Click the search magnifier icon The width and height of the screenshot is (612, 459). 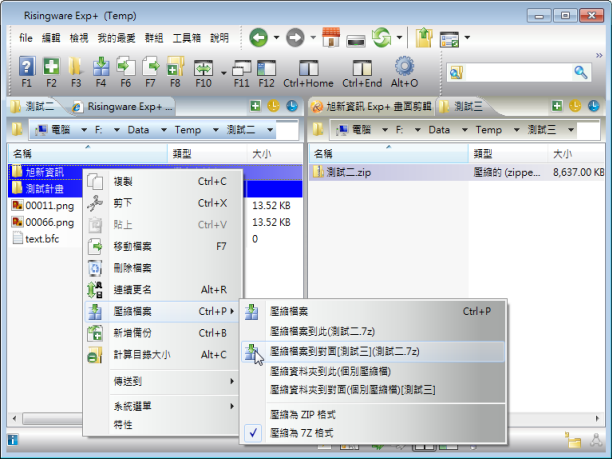pos(581,73)
